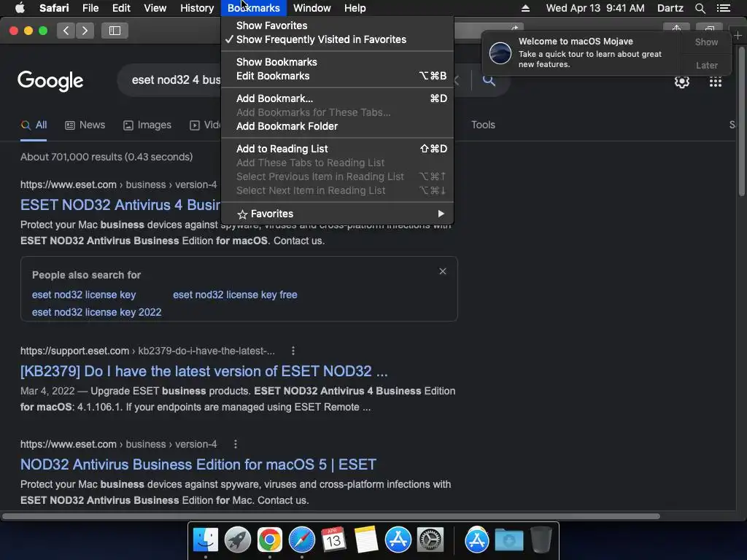Switch to the Images search tab
Screen dimensions: 747x560
147,125
